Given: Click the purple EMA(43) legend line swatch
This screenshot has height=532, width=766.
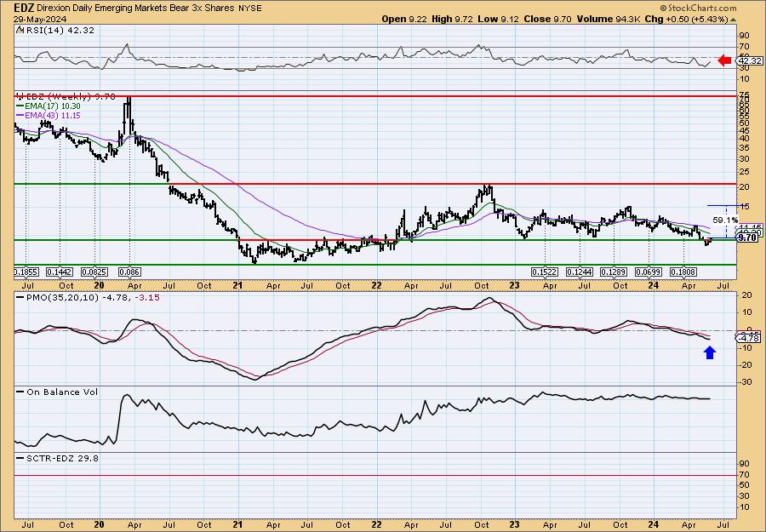Looking at the screenshot, I should (21, 115).
